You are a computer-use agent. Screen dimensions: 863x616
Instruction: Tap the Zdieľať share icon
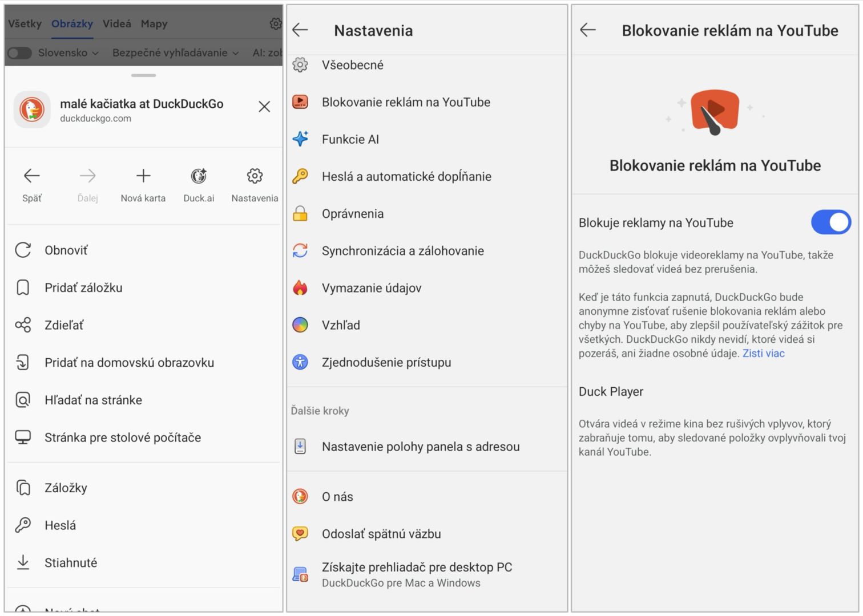click(x=23, y=325)
